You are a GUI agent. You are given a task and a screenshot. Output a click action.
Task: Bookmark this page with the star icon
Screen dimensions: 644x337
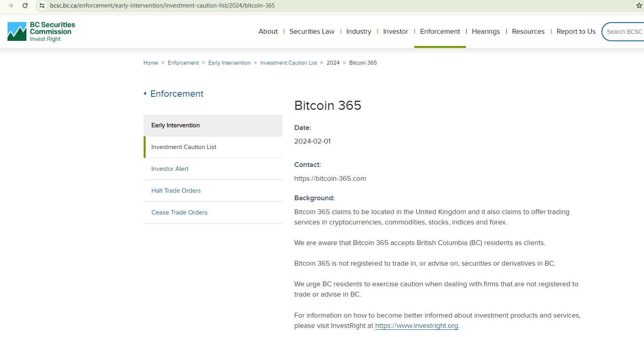click(639, 6)
